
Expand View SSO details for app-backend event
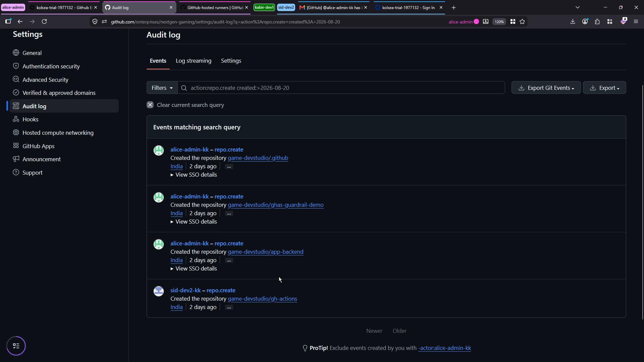point(194,268)
